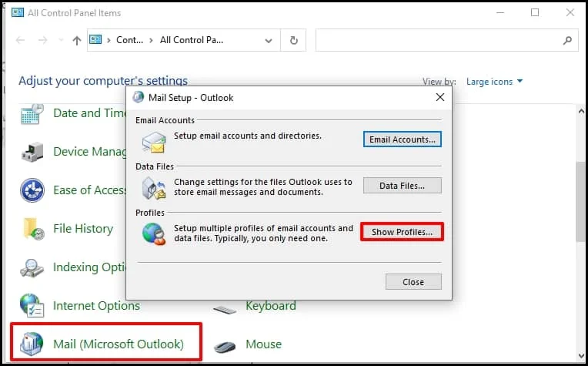
Task: Click the Profiles globe icon in dialog
Action: pos(154,234)
